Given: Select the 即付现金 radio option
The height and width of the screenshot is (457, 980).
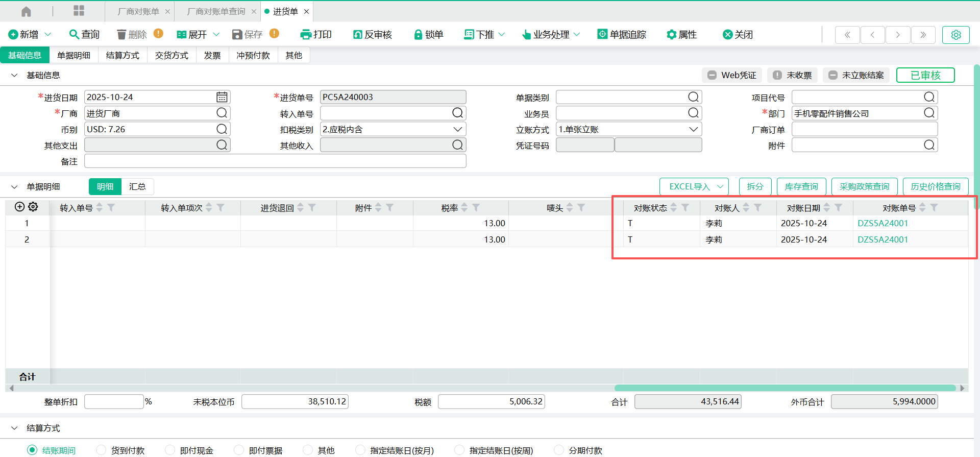Looking at the screenshot, I should [170, 450].
